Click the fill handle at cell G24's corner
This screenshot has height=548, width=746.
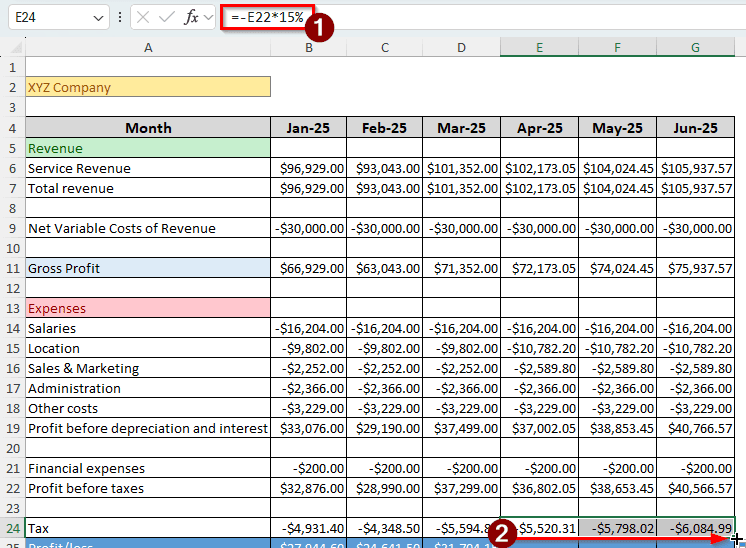(733, 538)
